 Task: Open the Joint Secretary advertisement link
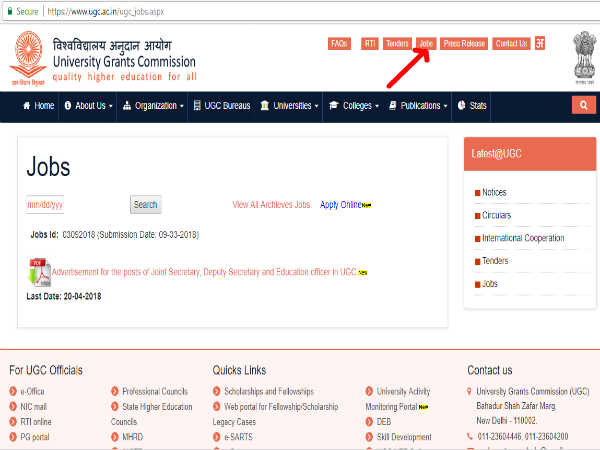click(x=204, y=272)
